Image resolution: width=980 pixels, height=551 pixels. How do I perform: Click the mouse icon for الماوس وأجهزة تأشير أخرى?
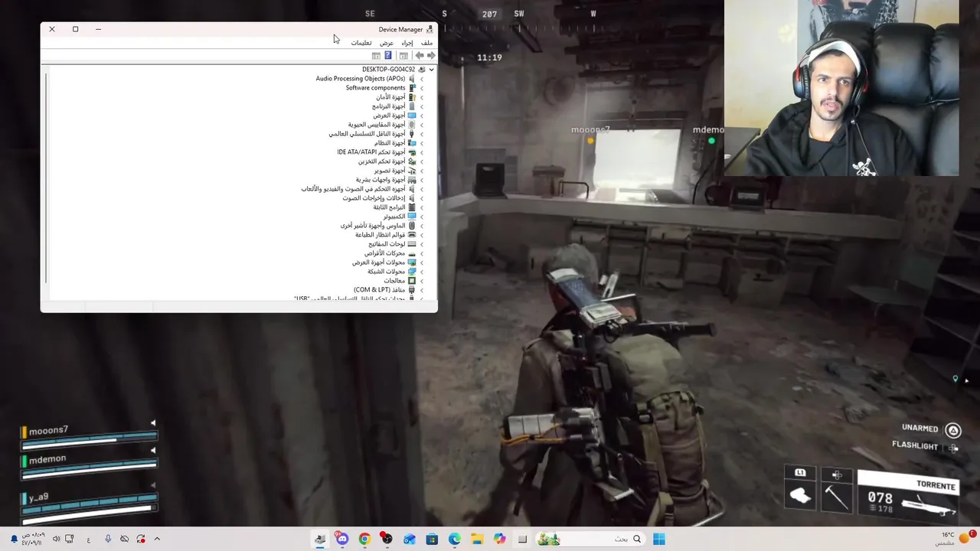(x=412, y=226)
